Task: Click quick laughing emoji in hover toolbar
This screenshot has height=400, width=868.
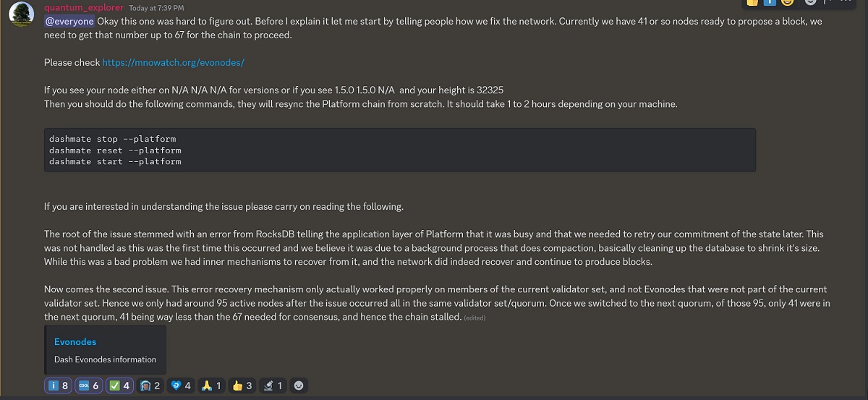Action: click(787, 2)
